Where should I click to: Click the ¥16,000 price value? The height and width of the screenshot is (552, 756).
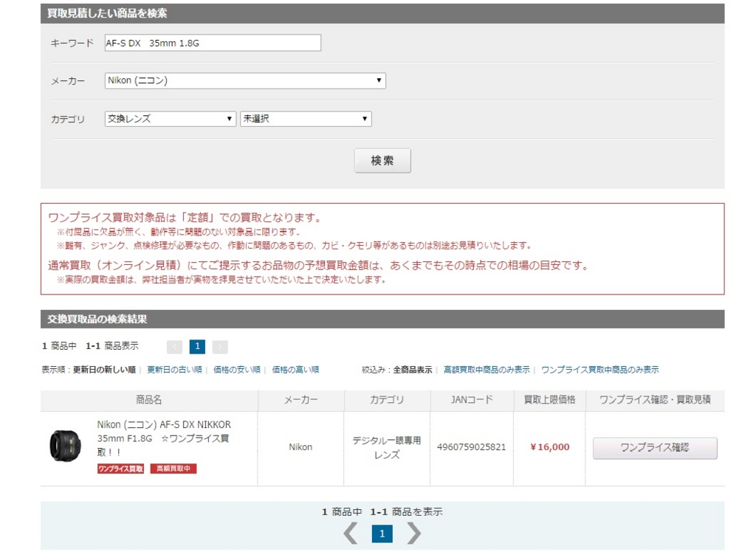549,447
